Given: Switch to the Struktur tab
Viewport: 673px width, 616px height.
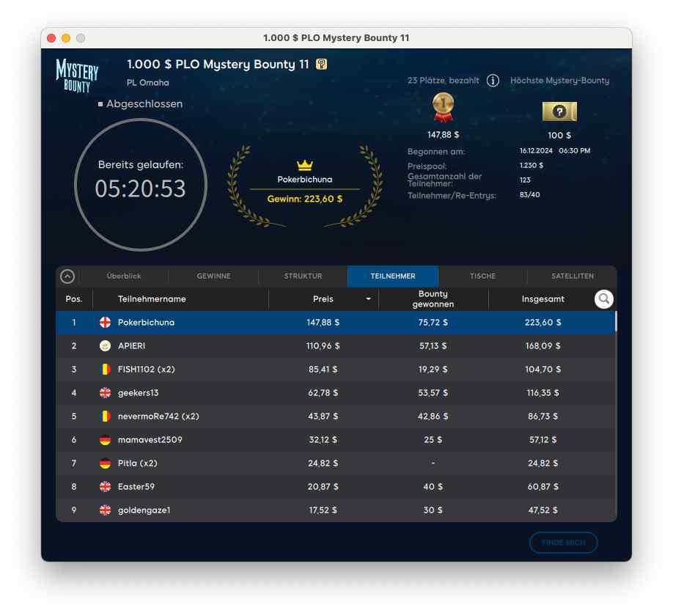Looking at the screenshot, I should 303,276.
